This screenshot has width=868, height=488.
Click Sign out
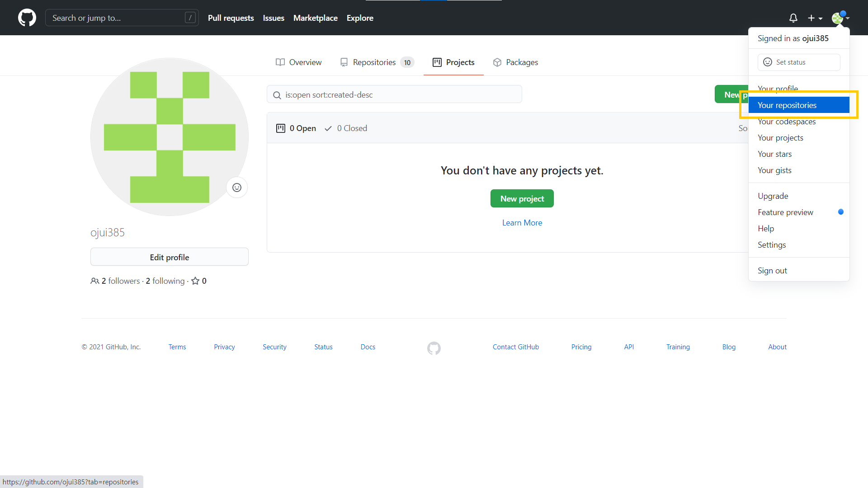pyautogui.click(x=799, y=271)
